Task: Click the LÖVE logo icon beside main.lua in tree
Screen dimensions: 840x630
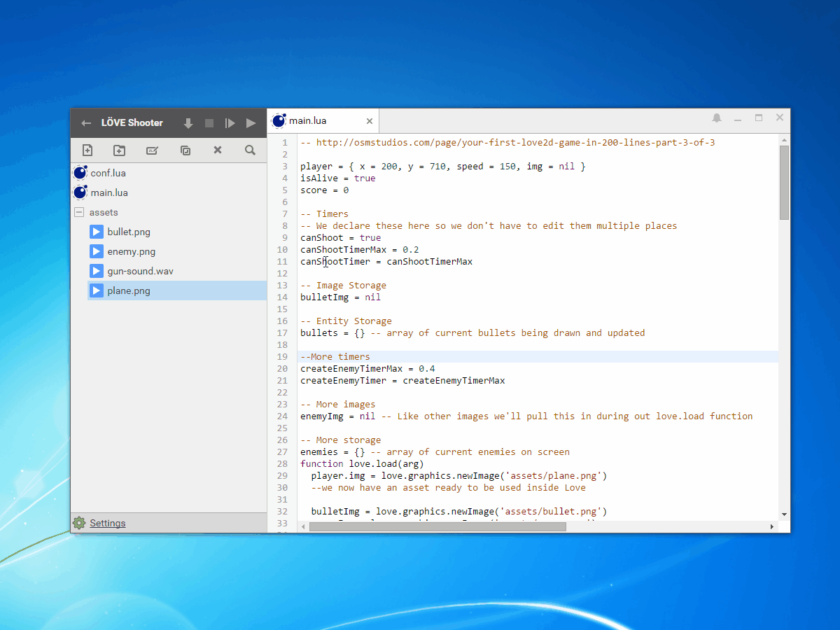Action: coord(80,192)
